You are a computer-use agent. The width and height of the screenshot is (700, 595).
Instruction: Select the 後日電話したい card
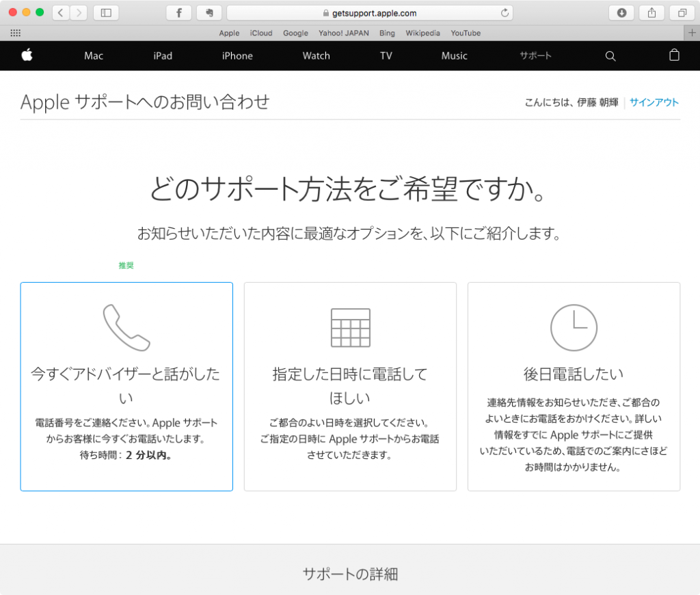click(574, 387)
